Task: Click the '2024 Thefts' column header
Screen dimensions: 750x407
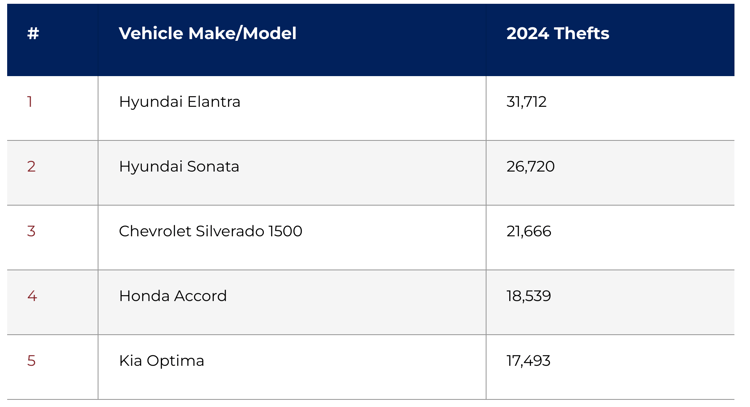Action: [x=557, y=34]
